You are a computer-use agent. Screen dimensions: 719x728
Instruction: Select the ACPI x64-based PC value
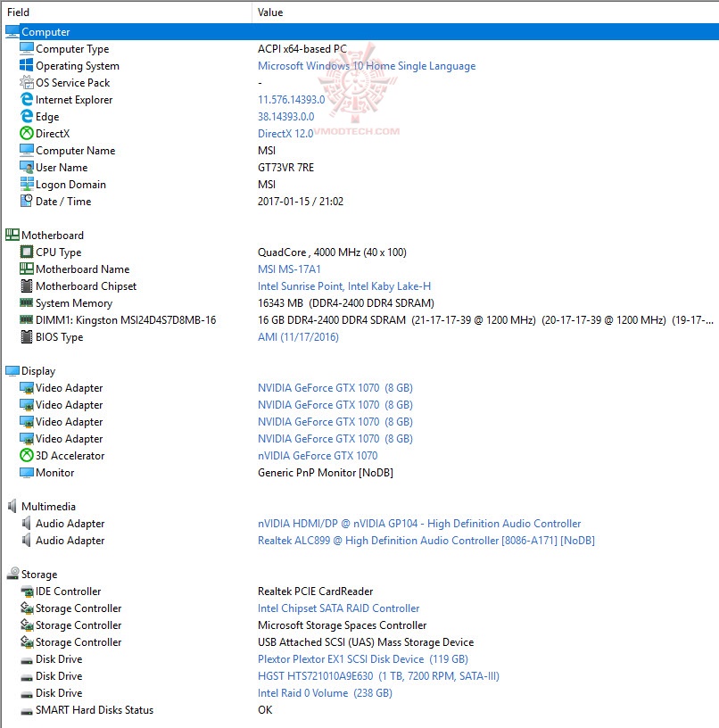click(302, 49)
